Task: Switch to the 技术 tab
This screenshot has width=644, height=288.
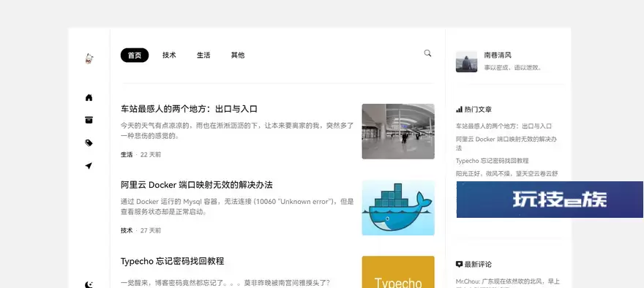Action: pos(169,56)
